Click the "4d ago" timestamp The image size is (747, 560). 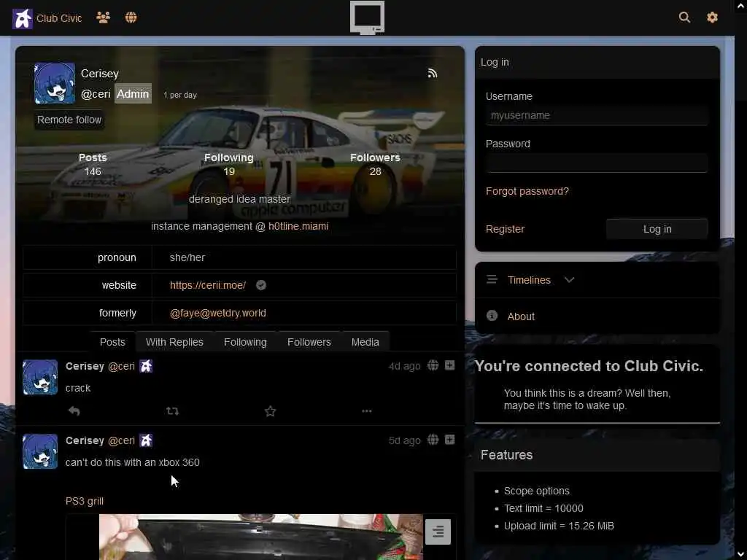(x=404, y=366)
